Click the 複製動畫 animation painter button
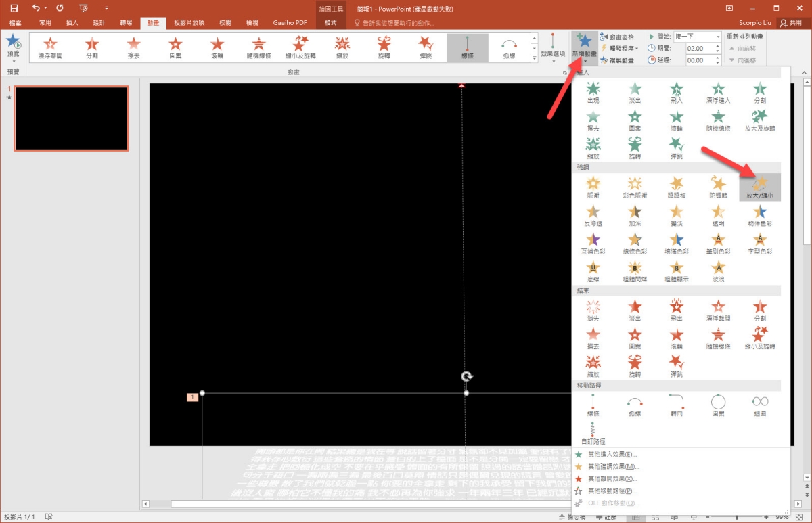This screenshot has width=812, height=523. pos(617,60)
